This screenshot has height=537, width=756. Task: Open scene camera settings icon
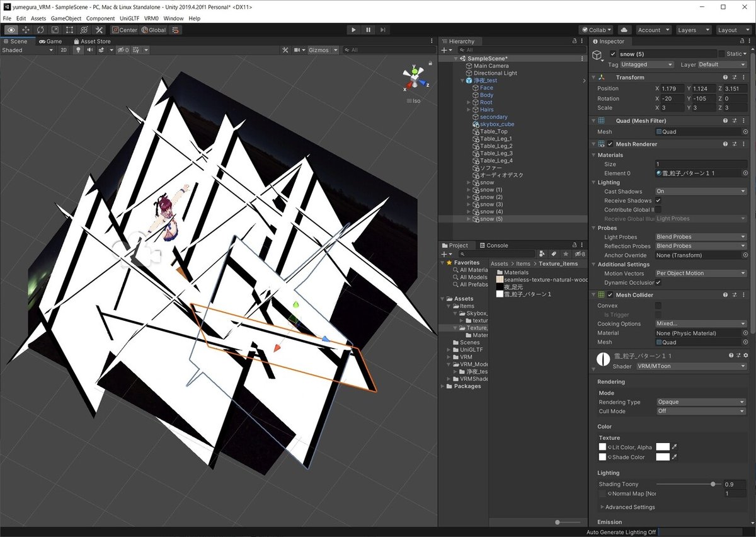coord(298,50)
